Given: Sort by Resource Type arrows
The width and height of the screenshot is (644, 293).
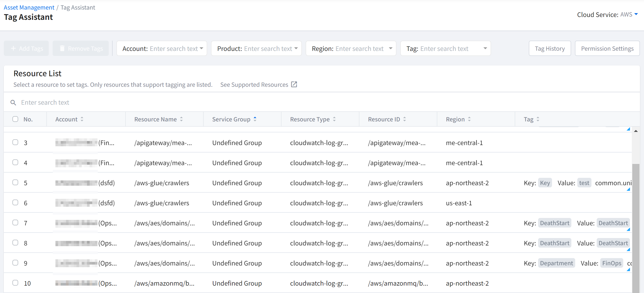Looking at the screenshot, I should click(334, 119).
